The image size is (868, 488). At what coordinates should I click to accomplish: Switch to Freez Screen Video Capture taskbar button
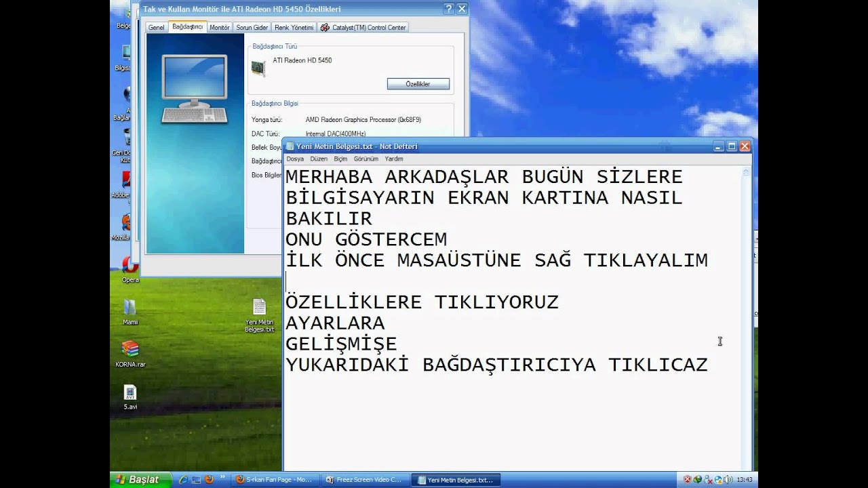[x=364, y=480]
